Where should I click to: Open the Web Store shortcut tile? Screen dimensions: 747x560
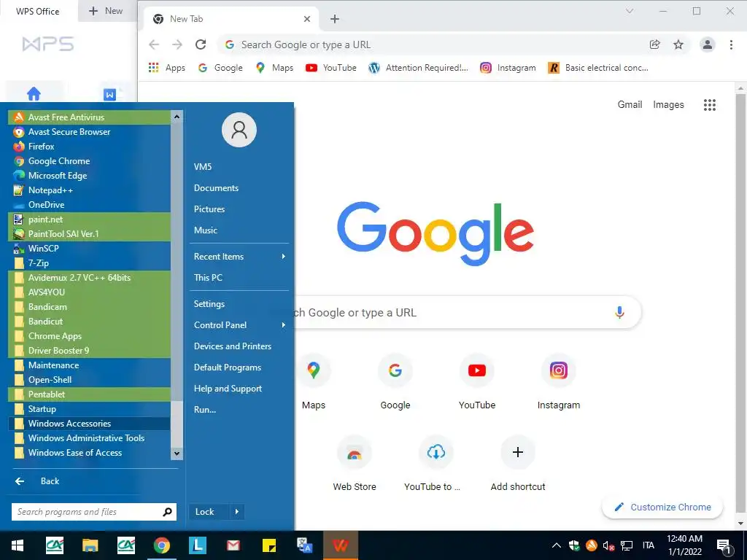point(355,464)
